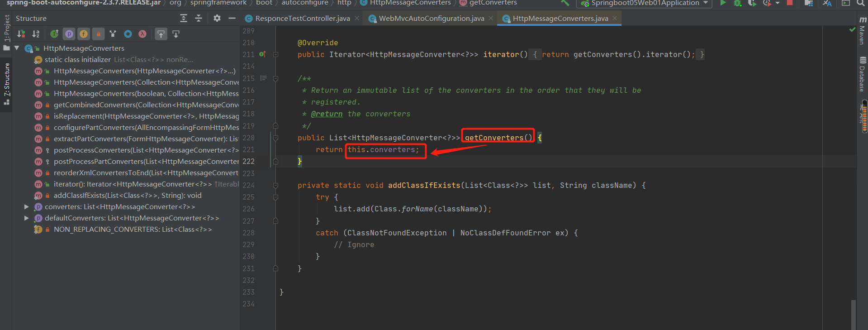Click HttpMessageConverters in breadcrumb path

pos(410,3)
